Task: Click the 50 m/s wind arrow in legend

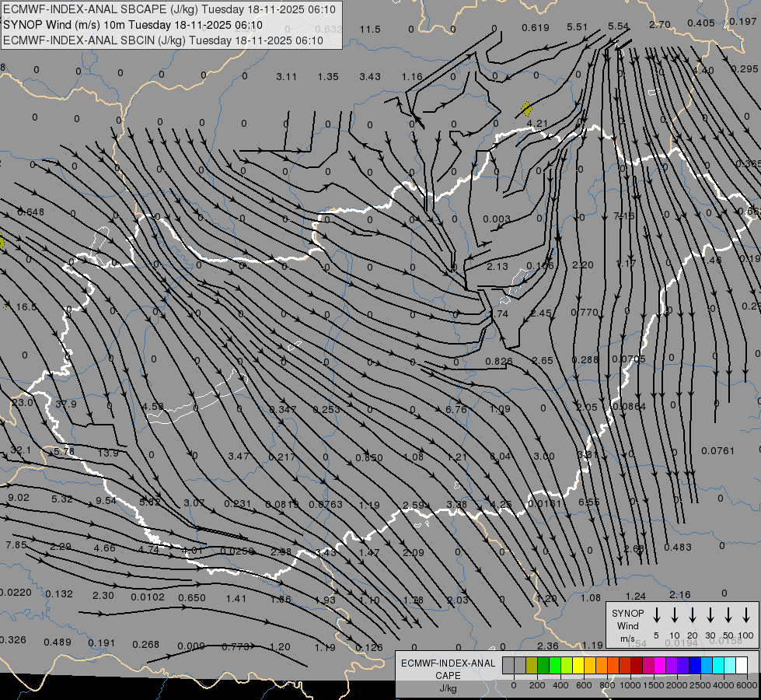Action: point(728,615)
